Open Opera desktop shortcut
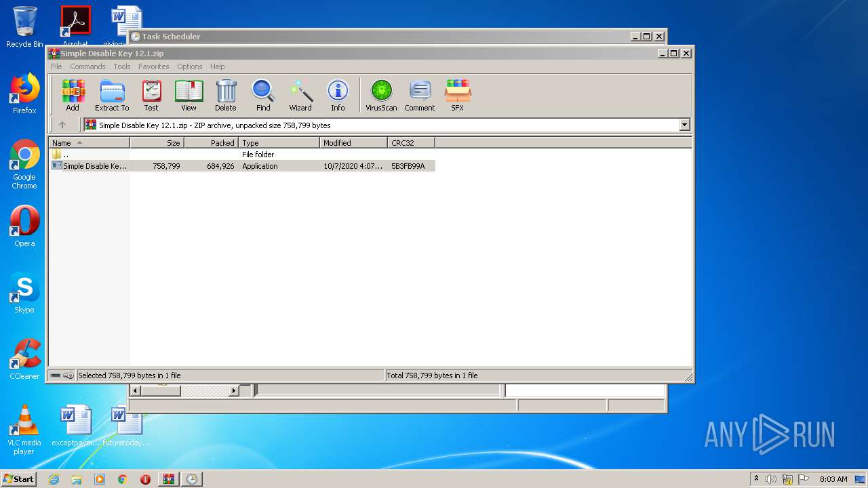The image size is (868, 488). [x=24, y=226]
